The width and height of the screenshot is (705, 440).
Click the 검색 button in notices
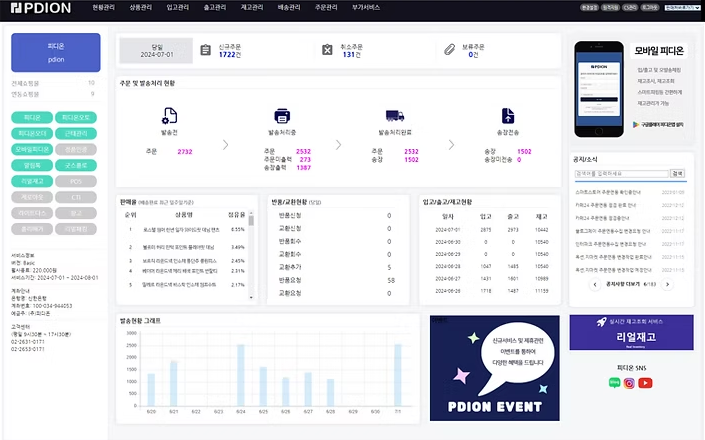[x=677, y=173]
